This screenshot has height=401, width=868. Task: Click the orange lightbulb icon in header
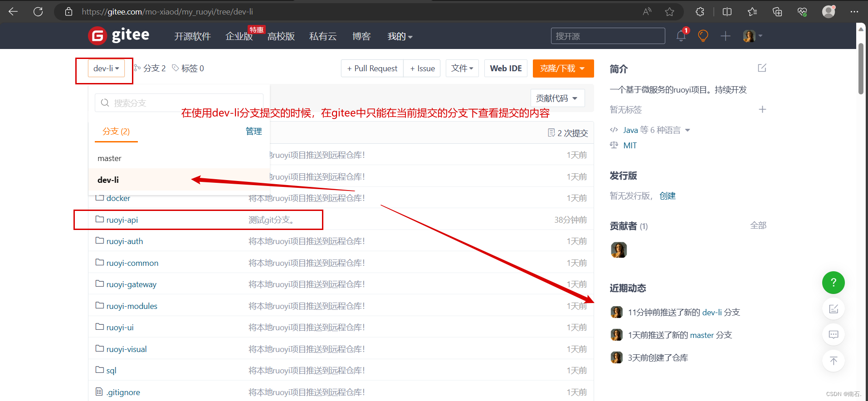click(x=703, y=36)
